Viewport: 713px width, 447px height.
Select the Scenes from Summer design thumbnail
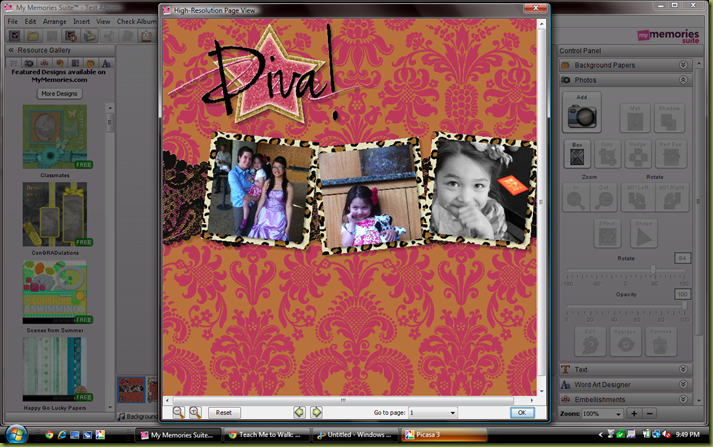coord(55,292)
